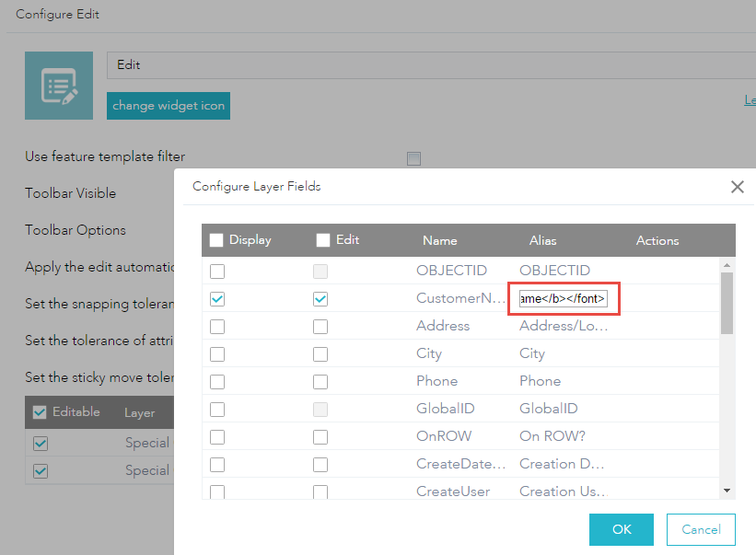Viewport: 756px width, 555px height.
Task: Click the GlobalID name cell
Action: coord(446,409)
